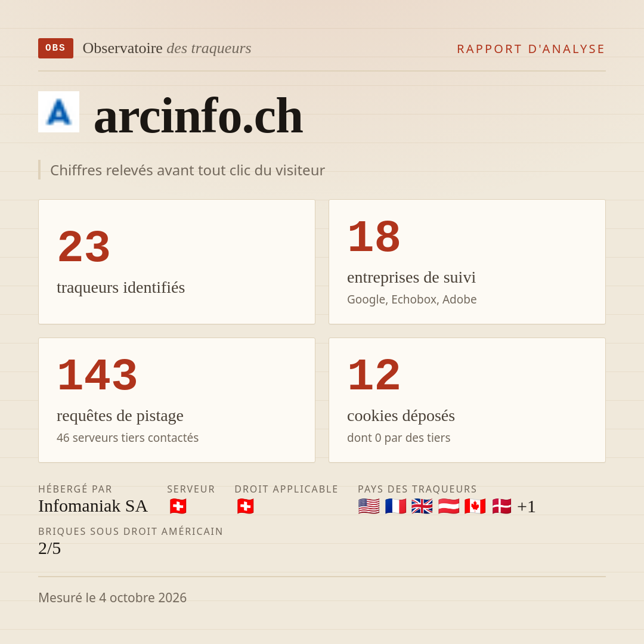Click the United Kingdom flag in tracker countries
Image resolution: width=644 pixels, height=644 pixels.
[x=422, y=506]
